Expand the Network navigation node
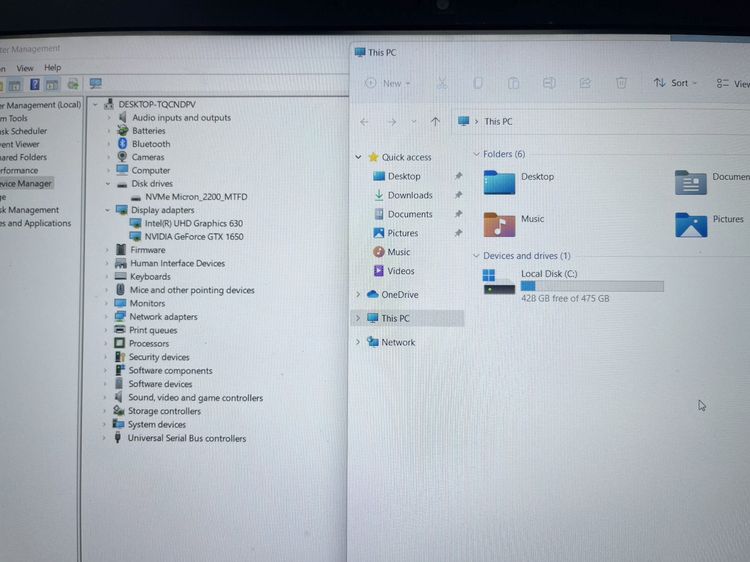The width and height of the screenshot is (750, 562). pyautogui.click(x=358, y=342)
